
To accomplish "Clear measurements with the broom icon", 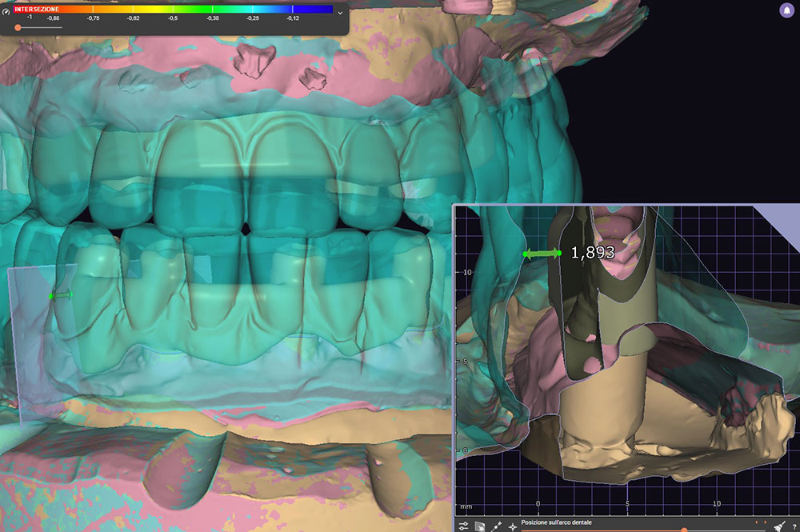I will [781, 526].
